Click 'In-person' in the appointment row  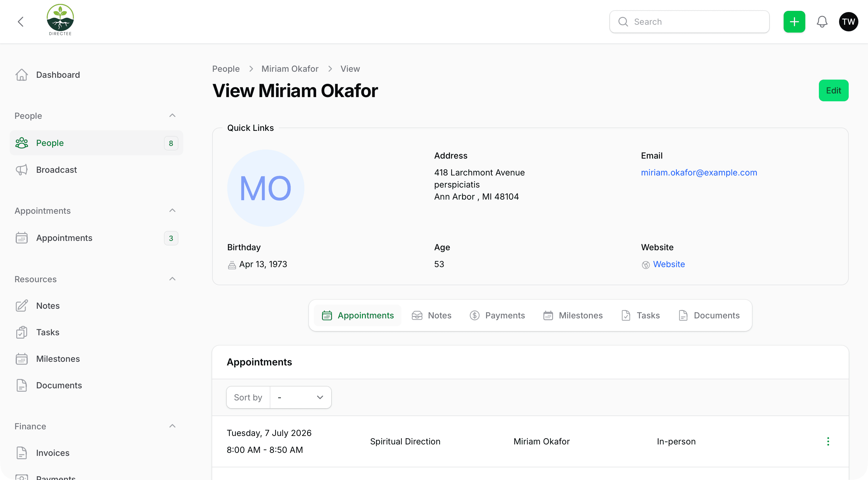point(676,442)
